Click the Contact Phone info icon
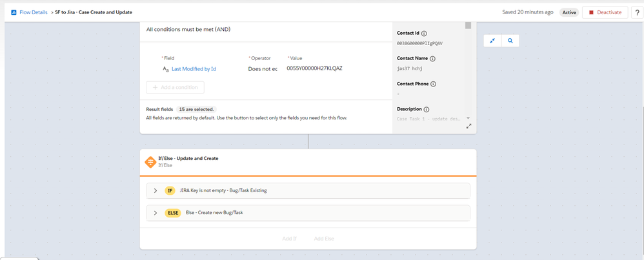Viewport: 644px width, 260px height. 433,84
